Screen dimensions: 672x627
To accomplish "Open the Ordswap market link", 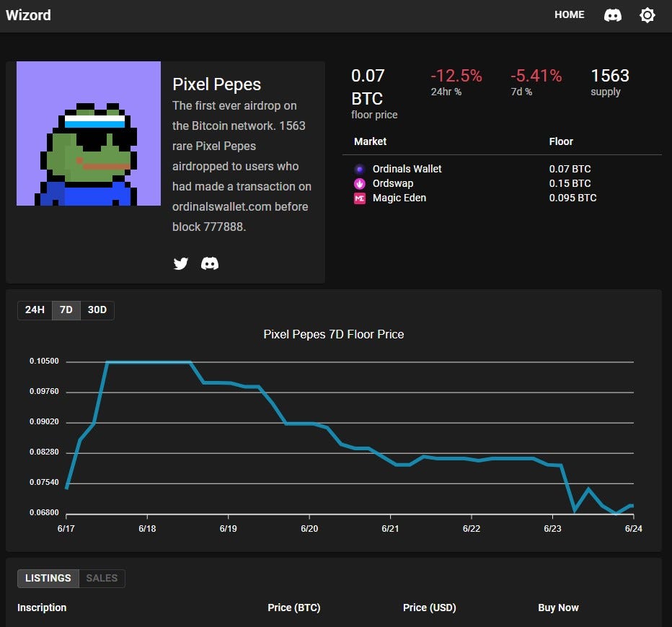I will point(392,183).
